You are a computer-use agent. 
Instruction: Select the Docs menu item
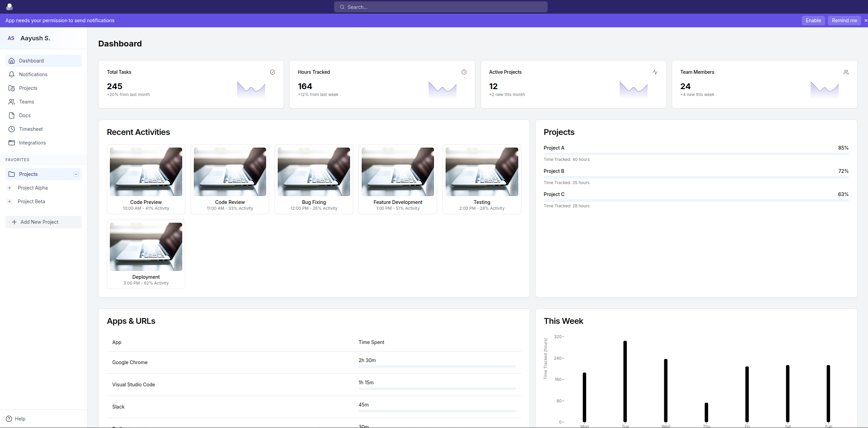coord(24,115)
